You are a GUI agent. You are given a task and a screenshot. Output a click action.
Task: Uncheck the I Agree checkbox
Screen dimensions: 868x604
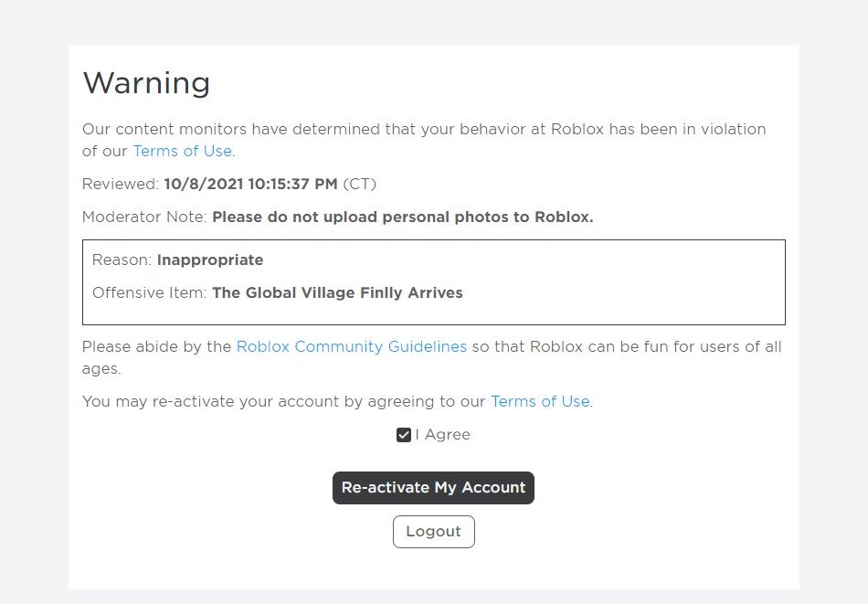[x=404, y=435]
